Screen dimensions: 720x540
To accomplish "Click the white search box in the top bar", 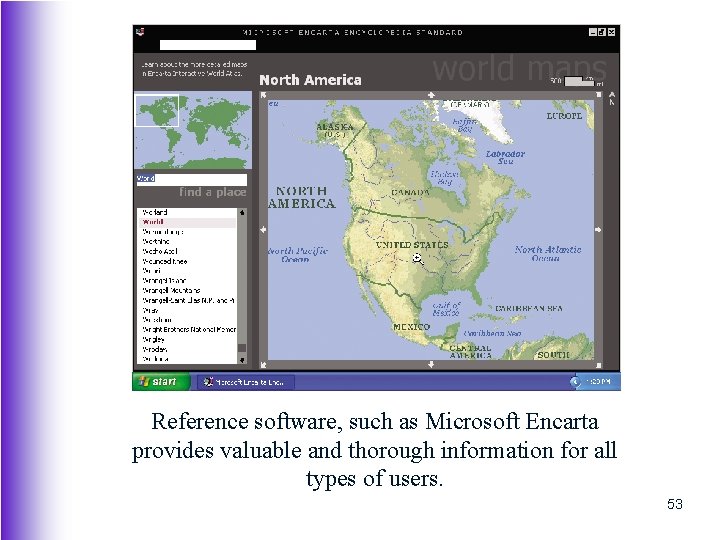I will pyautogui.click(x=208, y=45).
